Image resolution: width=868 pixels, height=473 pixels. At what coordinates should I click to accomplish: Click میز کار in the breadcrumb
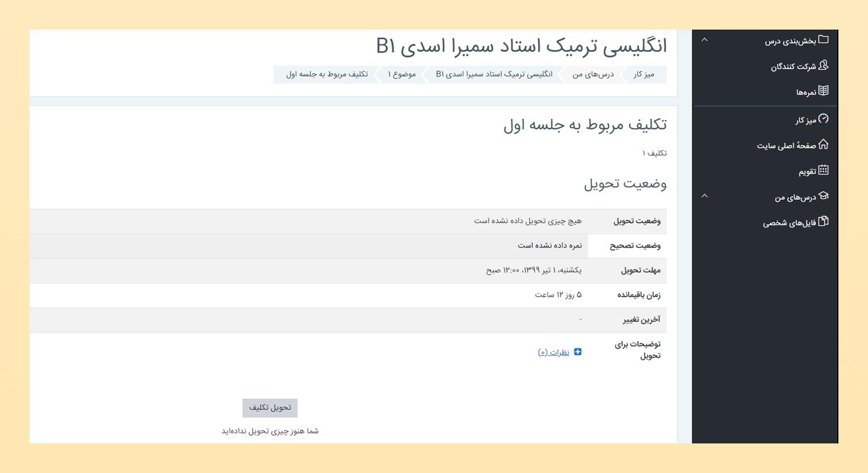(644, 74)
